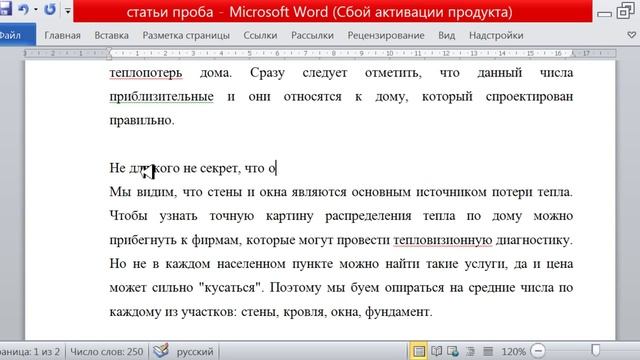Open the Разметка страницы tab

click(x=186, y=36)
